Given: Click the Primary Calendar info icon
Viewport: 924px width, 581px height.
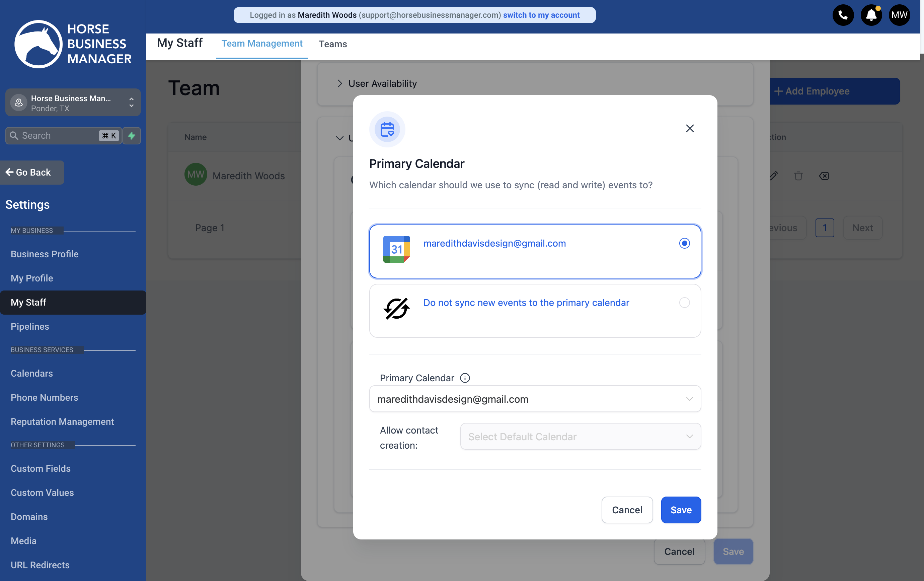Looking at the screenshot, I should 465,378.
